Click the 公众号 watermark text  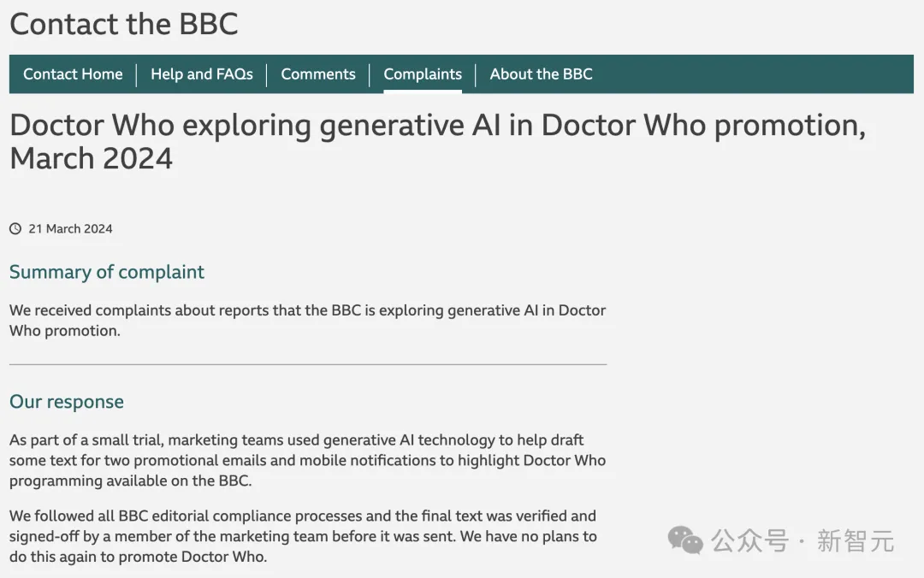pos(750,541)
